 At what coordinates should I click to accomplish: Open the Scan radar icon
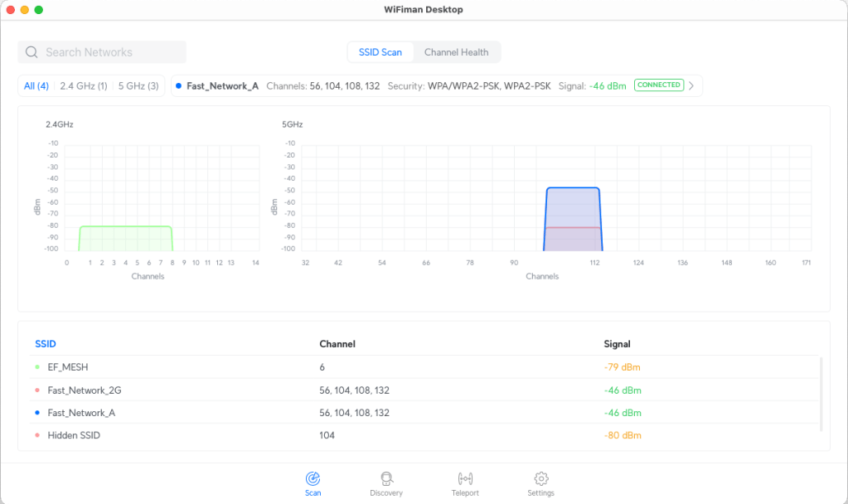point(313,479)
